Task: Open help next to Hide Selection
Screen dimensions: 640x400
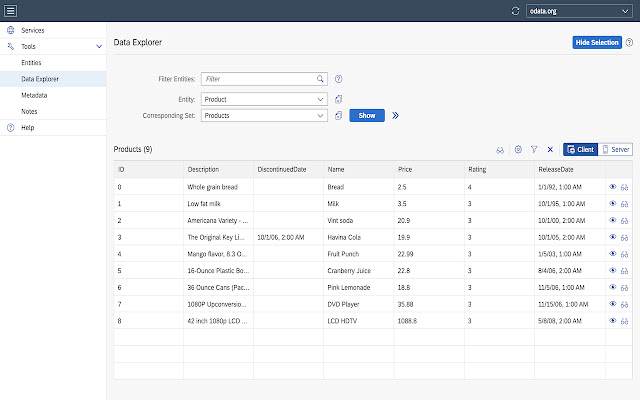Action: [629, 42]
